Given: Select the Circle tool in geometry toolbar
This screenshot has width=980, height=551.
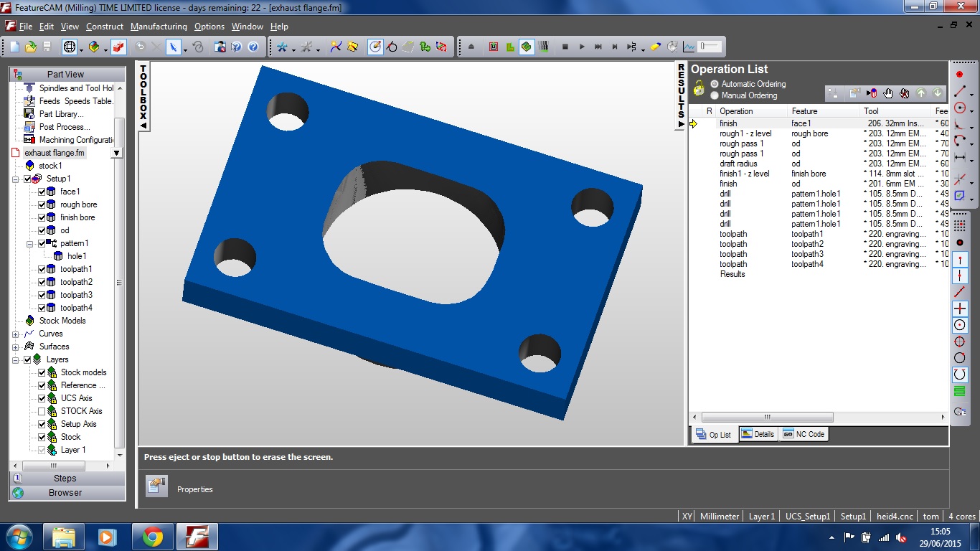Looking at the screenshot, I should 959,107.
